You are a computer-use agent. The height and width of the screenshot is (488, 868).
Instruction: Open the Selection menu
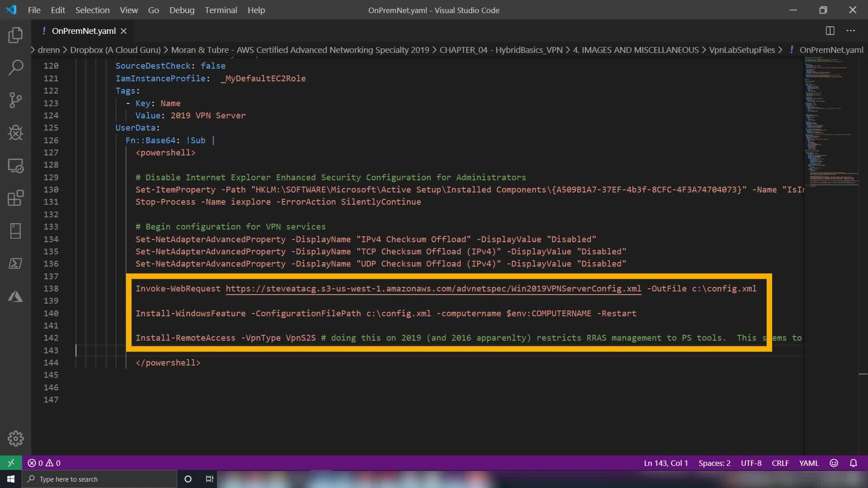click(x=92, y=10)
